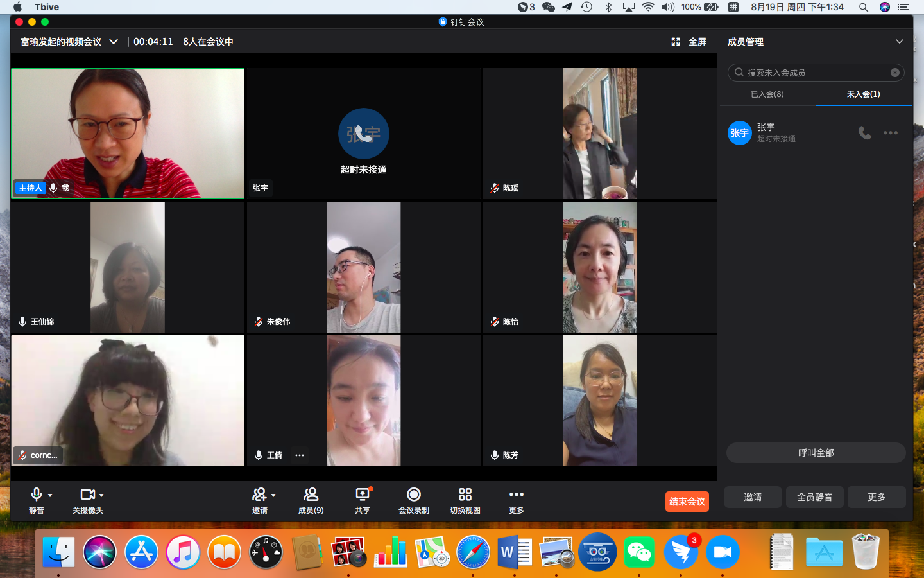Viewport: 924px width, 578px height.
Task: Click 陈芳 microphone icon
Action: [495, 455]
